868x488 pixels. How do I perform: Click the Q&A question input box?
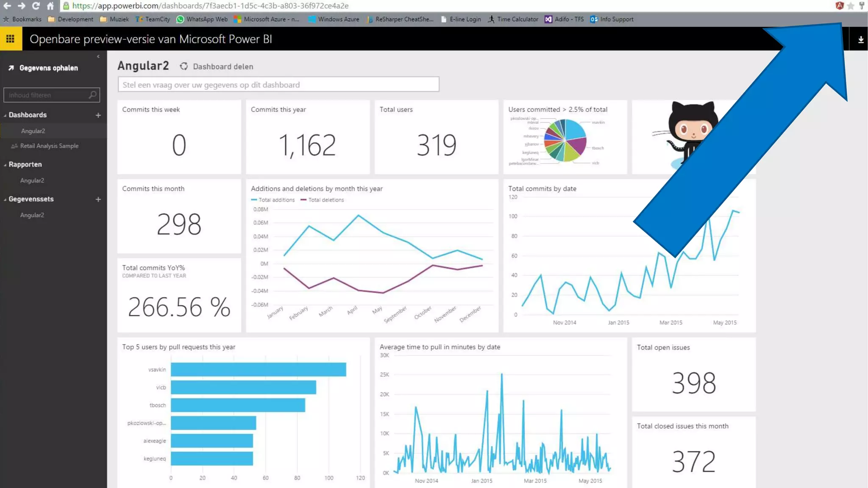(x=278, y=85)
